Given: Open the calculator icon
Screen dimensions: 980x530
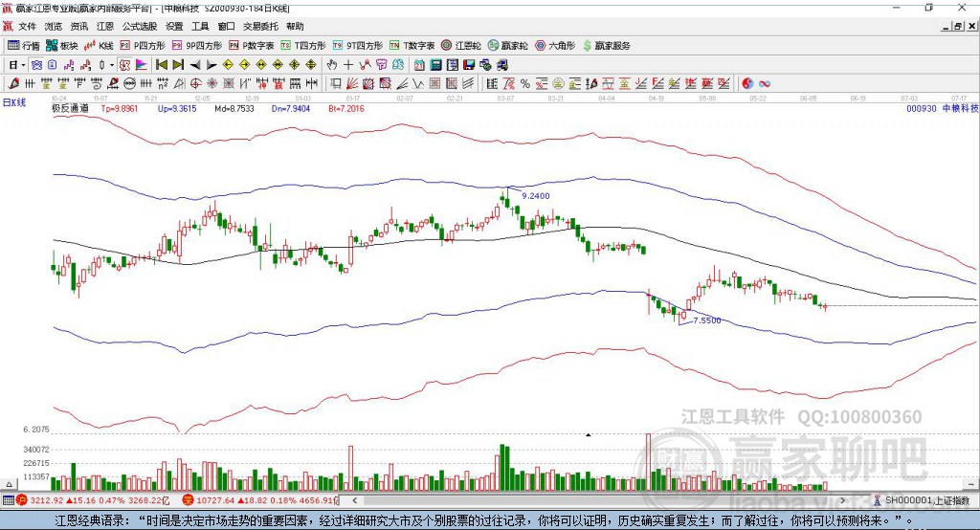Looking at the screenshot, I should point(435,64).
